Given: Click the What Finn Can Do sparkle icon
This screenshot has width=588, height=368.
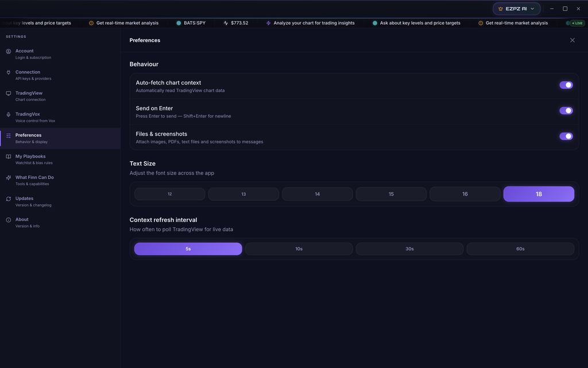Looking at the screenshot, I should [8, 178].
